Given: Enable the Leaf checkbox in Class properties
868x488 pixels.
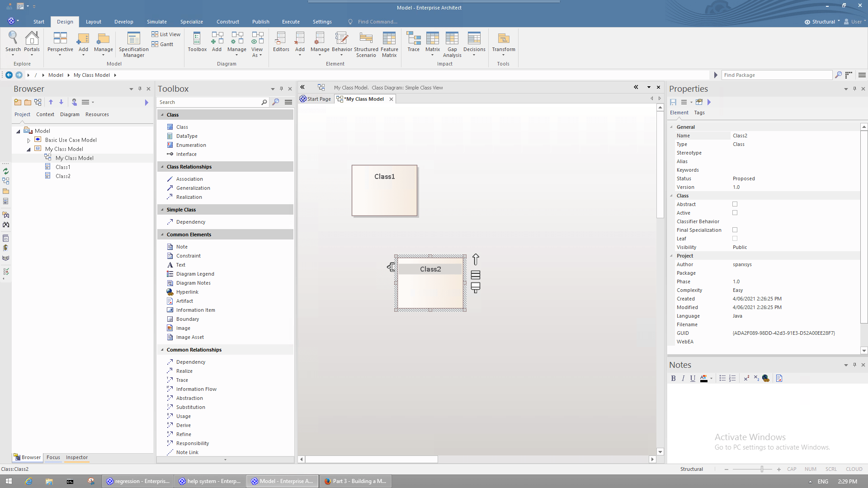Looking at the screenshot, I should click(x=735, y=239).
